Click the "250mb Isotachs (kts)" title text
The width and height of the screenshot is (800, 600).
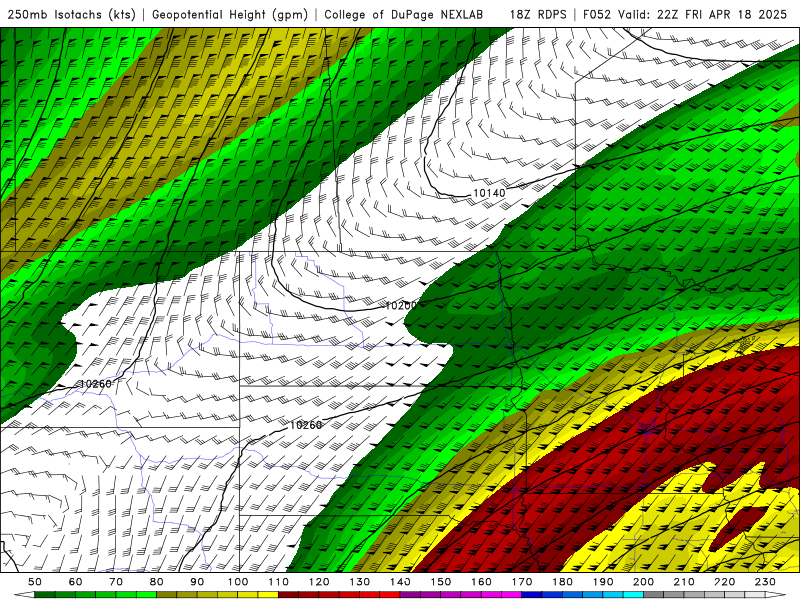point(71,14)
